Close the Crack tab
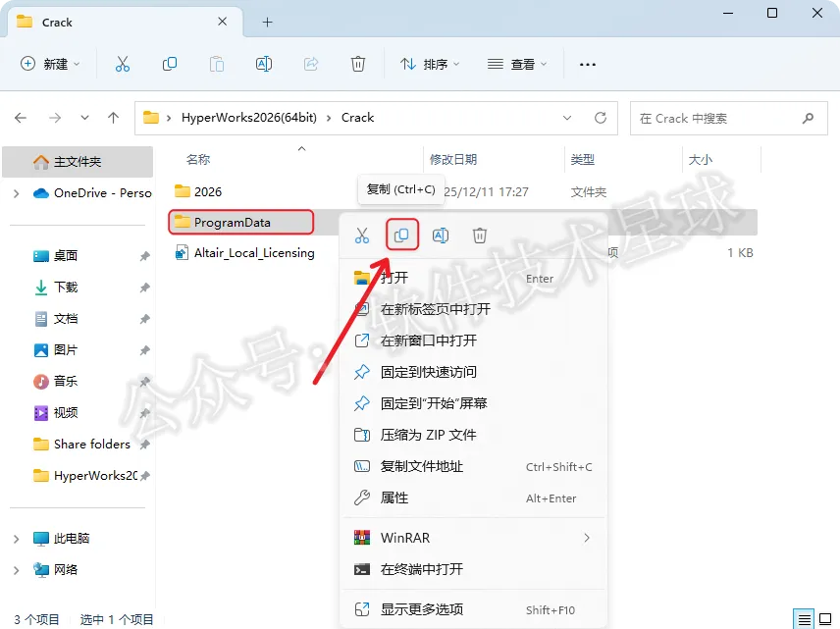 click(x=223, y=22)
